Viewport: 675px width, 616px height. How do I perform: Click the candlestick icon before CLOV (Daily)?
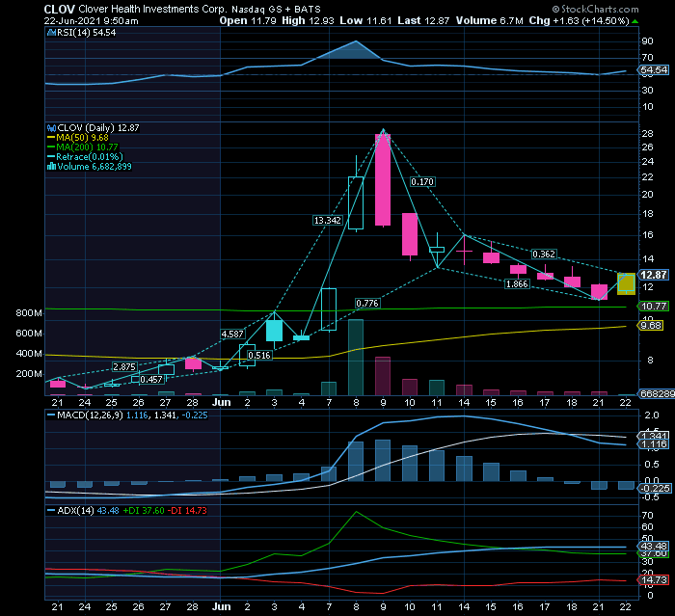(x=52, y=128)
